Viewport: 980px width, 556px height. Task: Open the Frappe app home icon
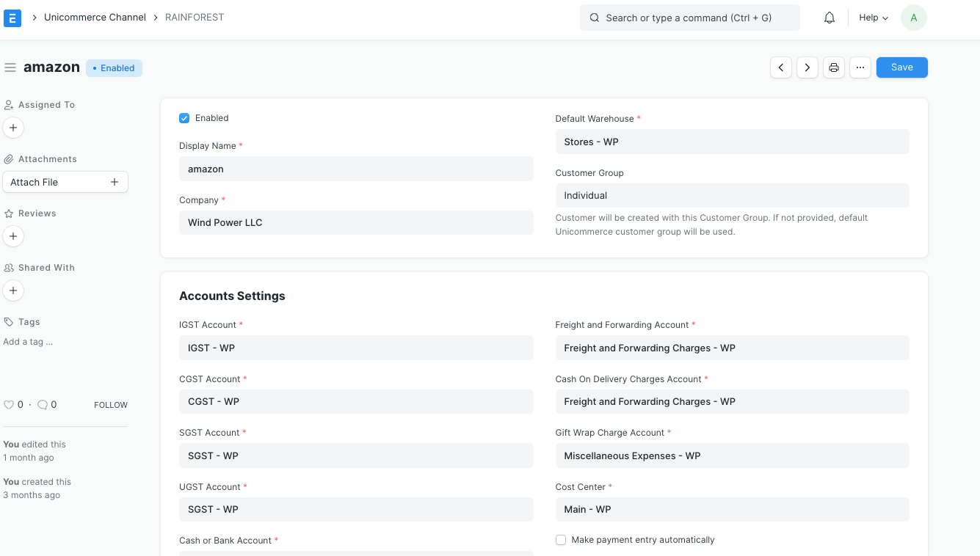[12, 18]
